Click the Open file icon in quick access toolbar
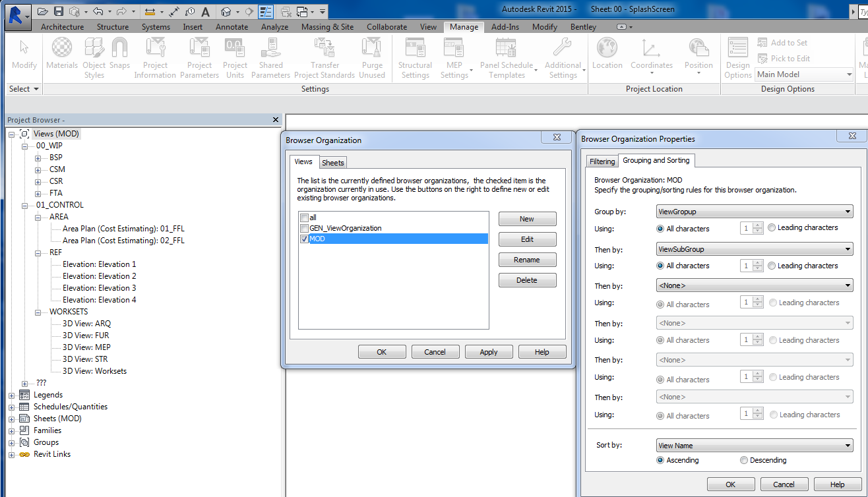 pos(43,12)
